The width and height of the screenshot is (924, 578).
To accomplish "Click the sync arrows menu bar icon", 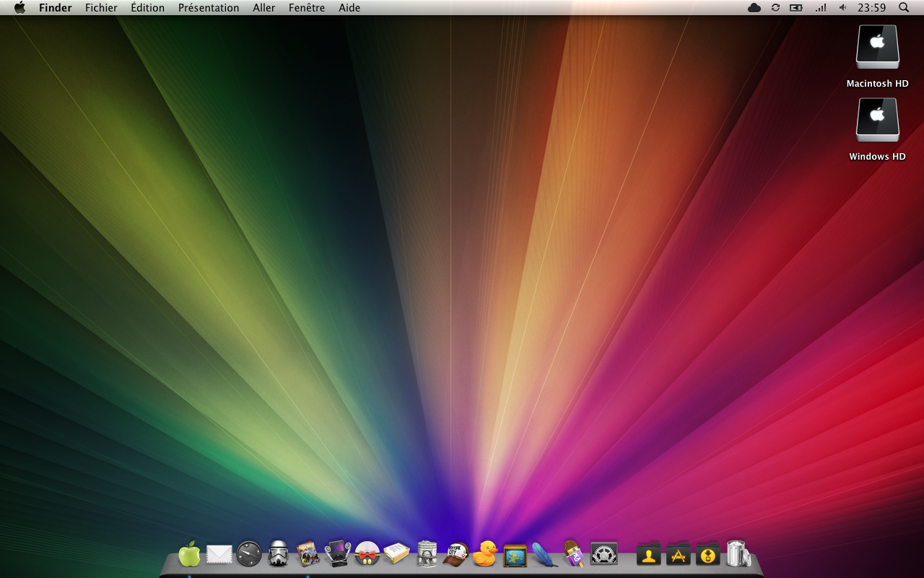I will click(x=775, y=8).
